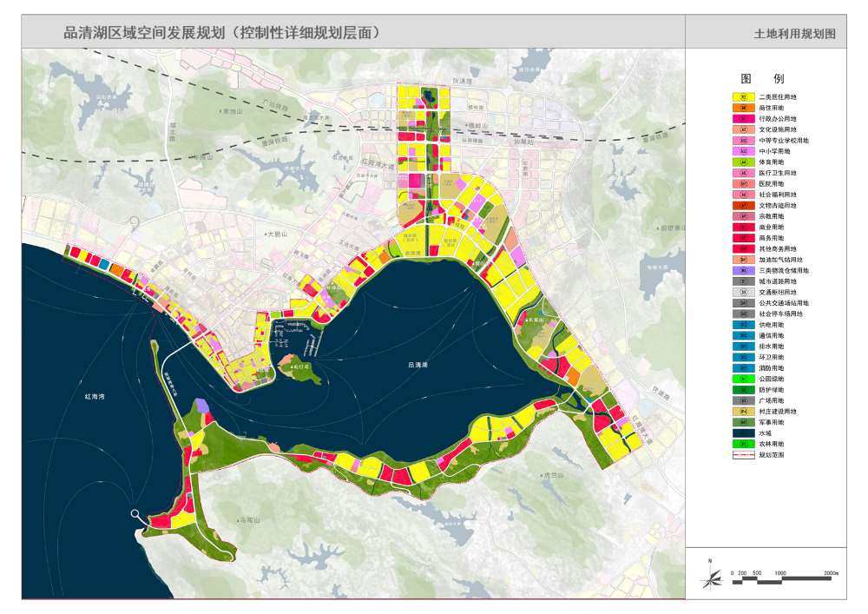Click the 长屋山 label near east shore
868x614 pixels.
536,320
